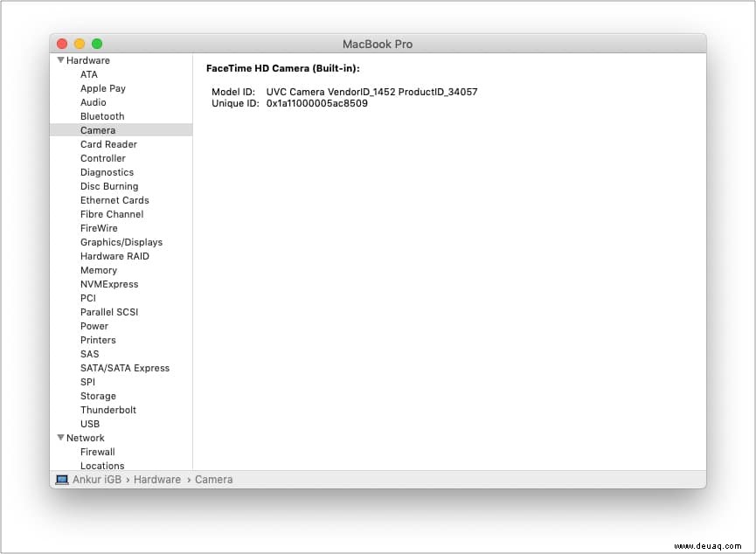This screenshot has width=756, height=554.
Task: Collapse the Network section triangle
Action: pyautogui.click(x=60, y=438)
